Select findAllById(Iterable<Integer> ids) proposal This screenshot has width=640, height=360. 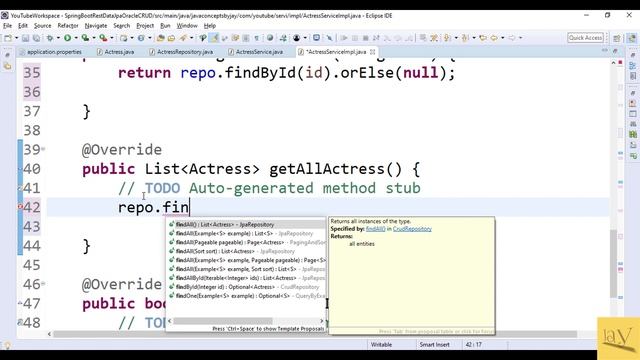(x=247, y=278)
